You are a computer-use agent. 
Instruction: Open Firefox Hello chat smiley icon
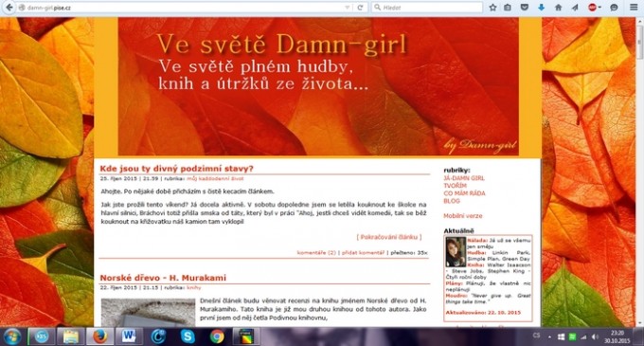614,8
